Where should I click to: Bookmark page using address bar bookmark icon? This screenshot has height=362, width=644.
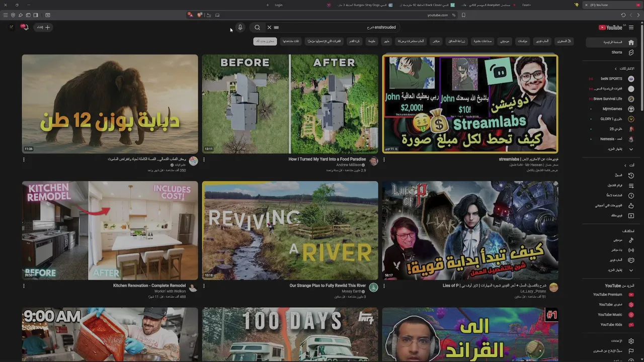(x=463, y=15)
